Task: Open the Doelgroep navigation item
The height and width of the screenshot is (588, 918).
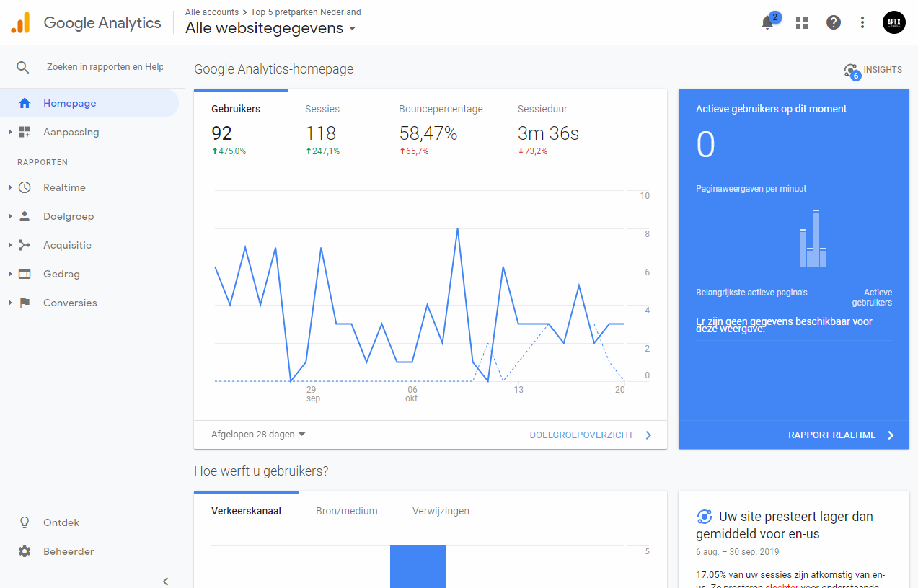Action: click(89, 216)
